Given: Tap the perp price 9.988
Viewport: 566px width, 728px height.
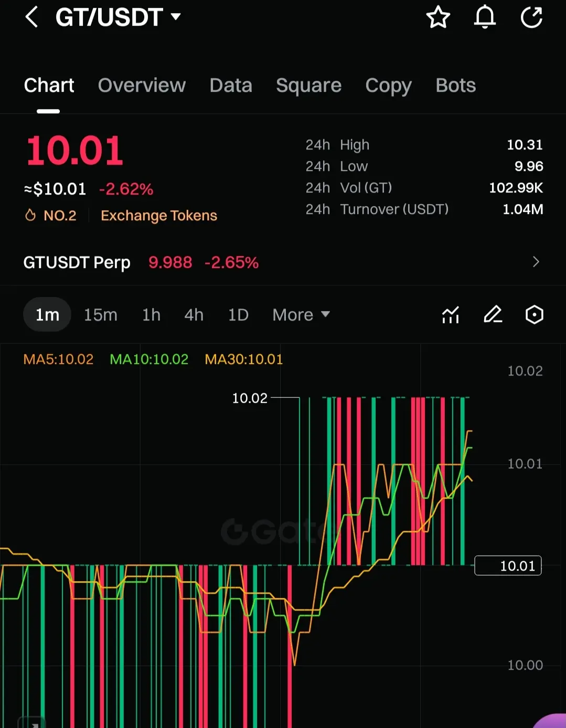Looking at the screenshot, I should [170, 262].
